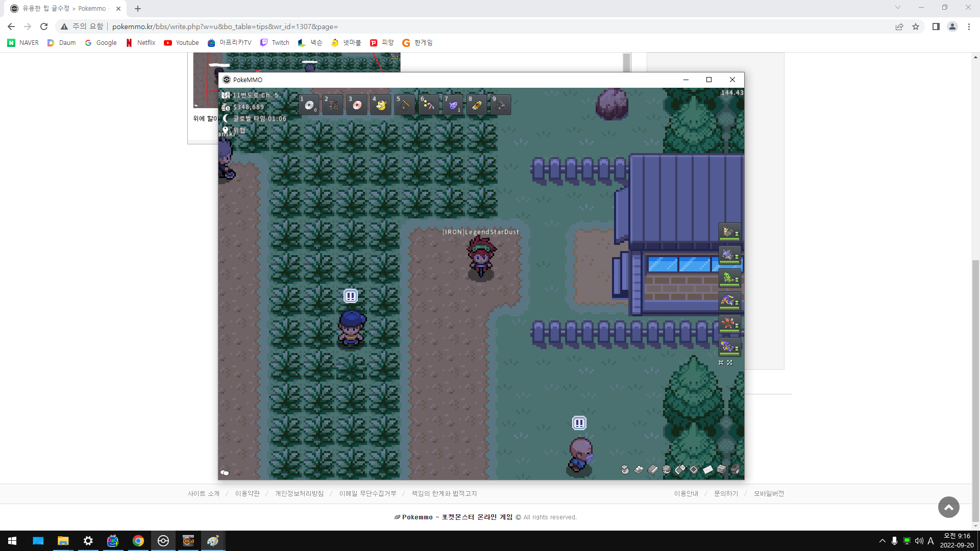
Task: Open the Youtube bookmark
Action: point(181,43)
